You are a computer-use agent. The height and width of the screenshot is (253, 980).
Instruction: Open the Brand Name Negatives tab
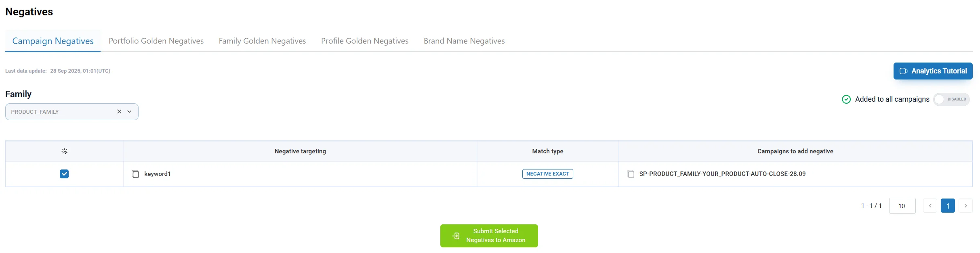coord(464,41)
